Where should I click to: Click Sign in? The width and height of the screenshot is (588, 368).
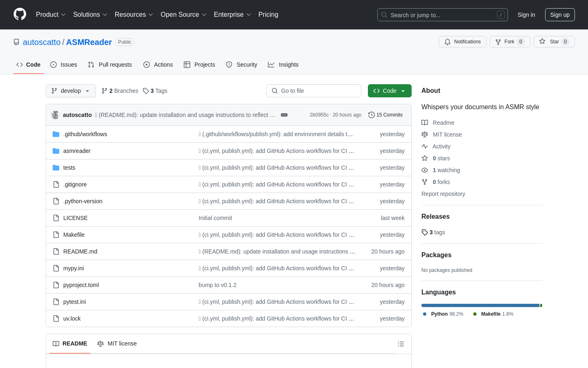point(526,15)
